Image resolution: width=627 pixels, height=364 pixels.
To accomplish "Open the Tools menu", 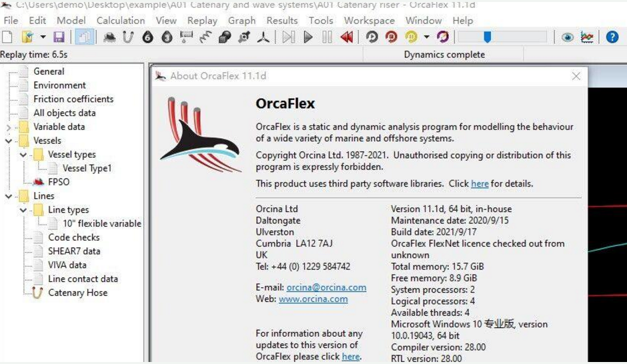I will (321, 21).
